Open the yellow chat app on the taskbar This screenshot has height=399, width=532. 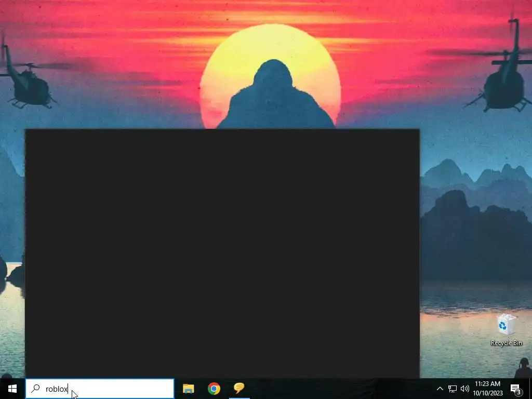click(x=239, y=388)
